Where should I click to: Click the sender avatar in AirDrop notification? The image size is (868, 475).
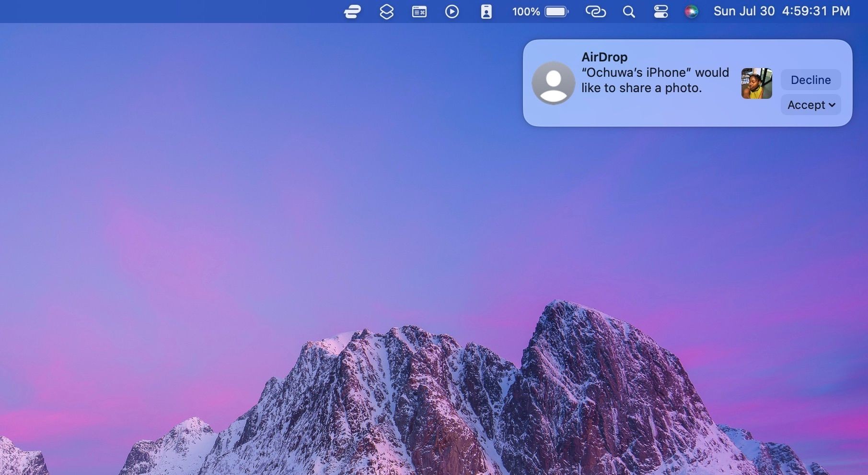pyautogui.click(x=553, y=83)
